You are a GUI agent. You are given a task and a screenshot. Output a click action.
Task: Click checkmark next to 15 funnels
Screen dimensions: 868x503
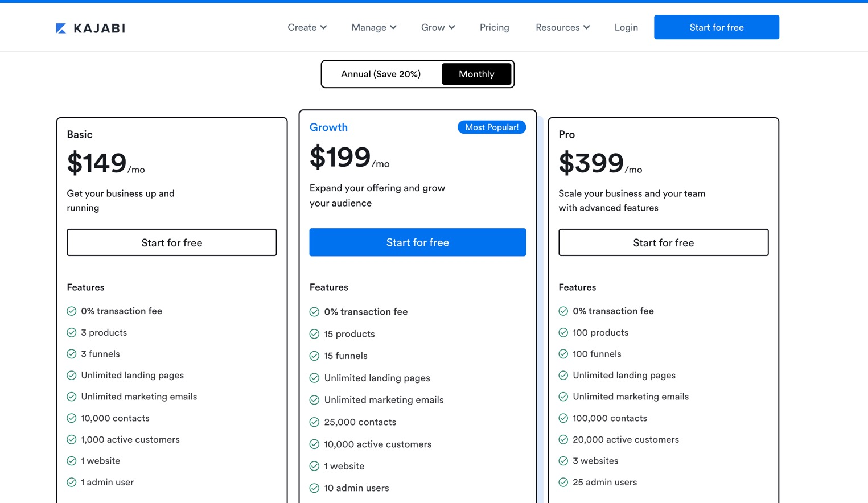pos(314,356)
